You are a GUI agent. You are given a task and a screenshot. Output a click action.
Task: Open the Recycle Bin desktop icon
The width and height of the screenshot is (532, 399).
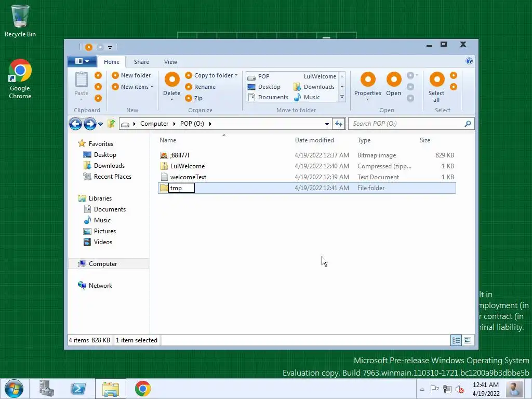20,21
